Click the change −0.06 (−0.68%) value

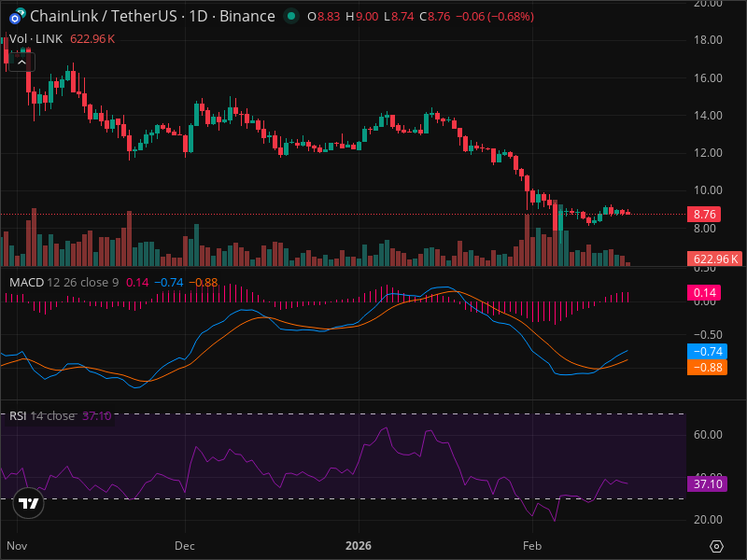click(495, 17)
